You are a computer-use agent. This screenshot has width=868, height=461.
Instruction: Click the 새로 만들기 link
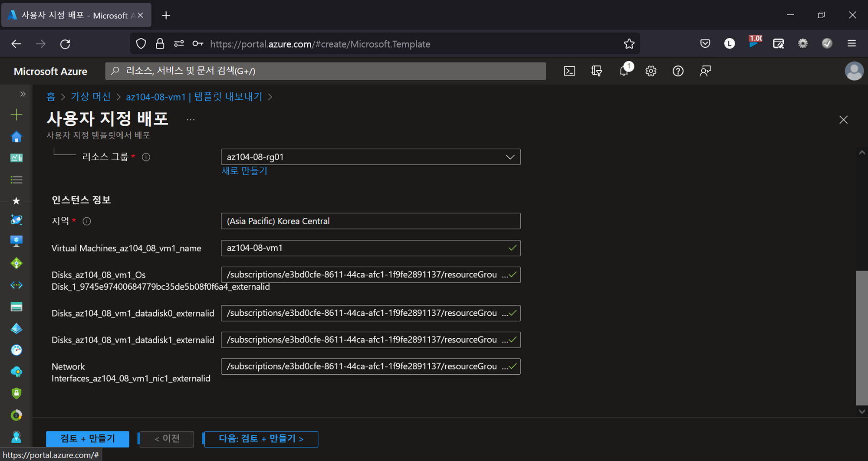click(244, 171)
